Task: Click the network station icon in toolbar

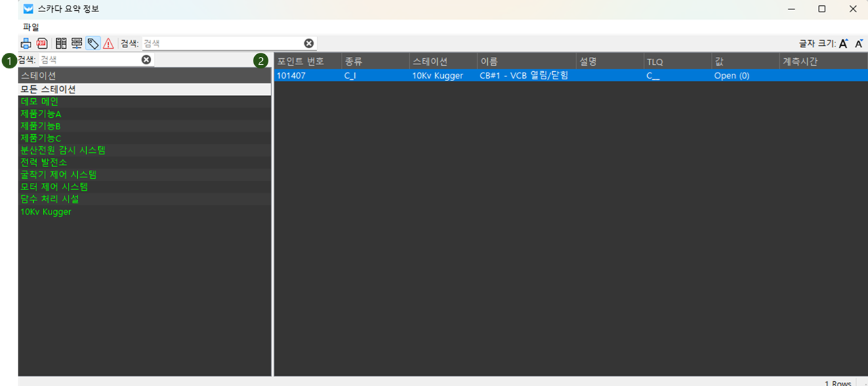Action: [x=77, y=43]
